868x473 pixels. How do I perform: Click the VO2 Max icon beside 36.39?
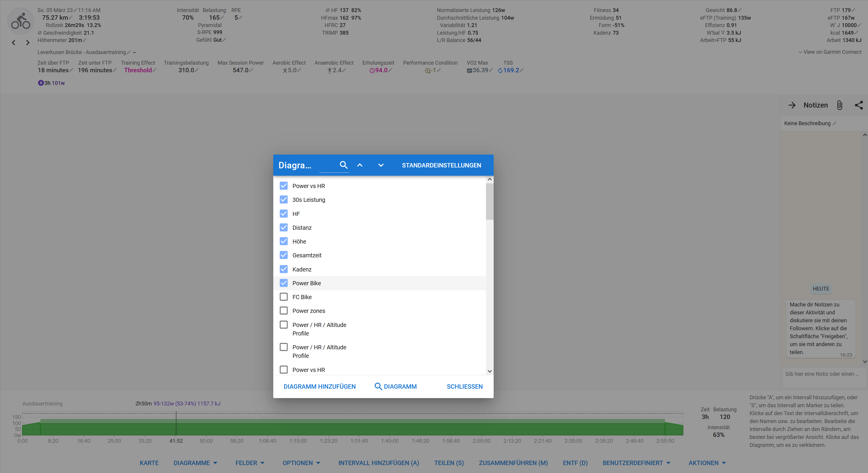(x=469, y=71)
